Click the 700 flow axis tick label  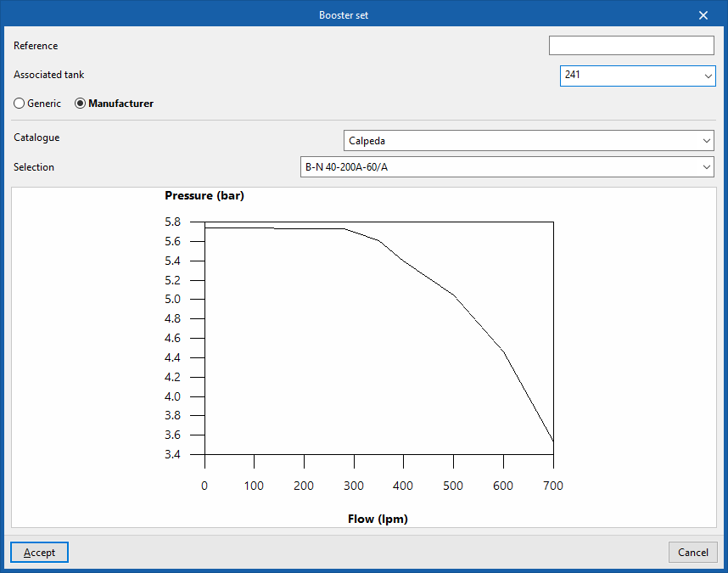(553, 486)
